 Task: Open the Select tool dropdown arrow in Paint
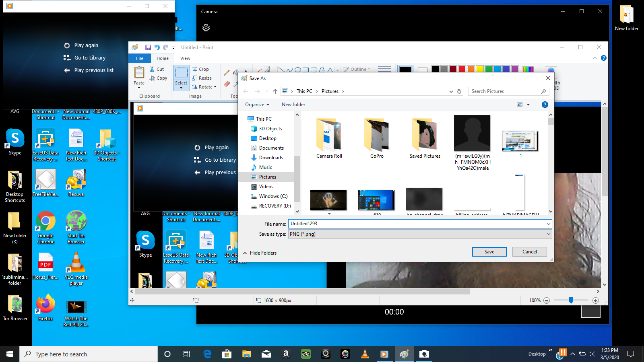click(181, 88)
